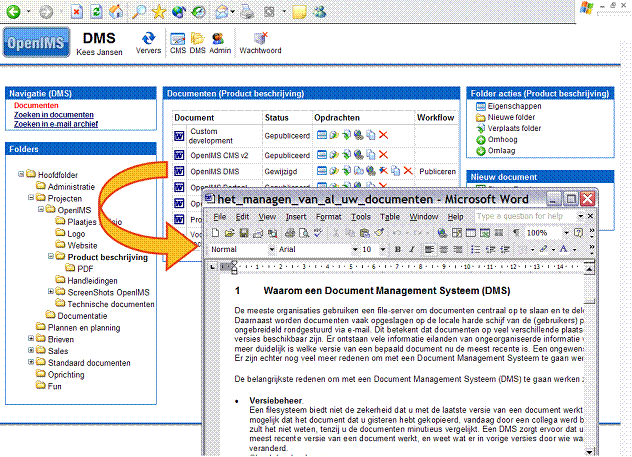632x457 pixels.
Task: Select the Sales folder
Action: (x=58, y=351)
